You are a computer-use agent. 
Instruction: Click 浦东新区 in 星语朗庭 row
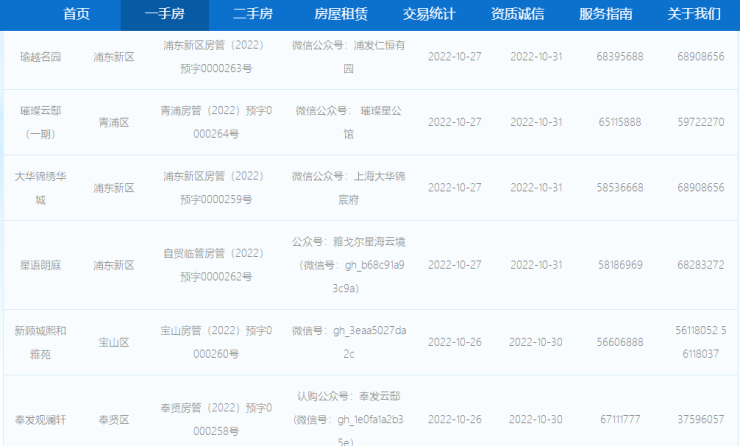pos(114,265)
